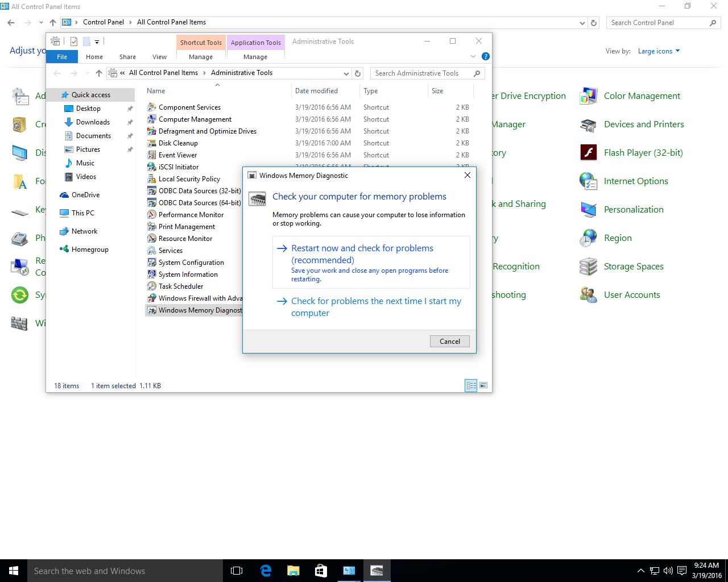The image size is (728, 582).
Task: Click the volume speaker tray icon
Action: point(668,571)
